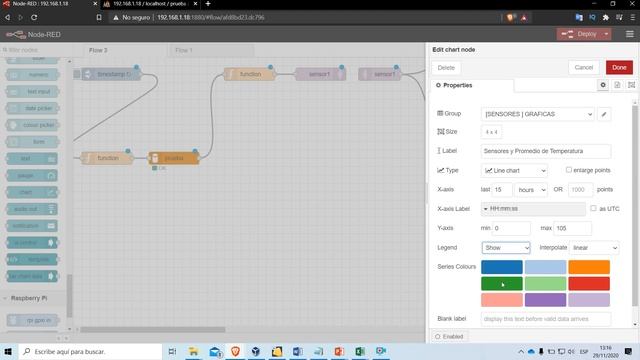Click the Cancel button
This screenshot has height=360, width=640.
(584, 67)
